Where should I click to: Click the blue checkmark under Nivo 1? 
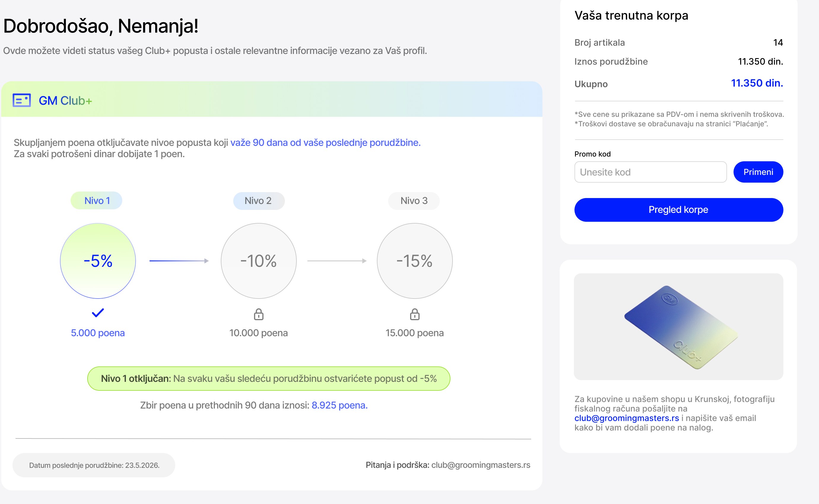click(98, 313)
